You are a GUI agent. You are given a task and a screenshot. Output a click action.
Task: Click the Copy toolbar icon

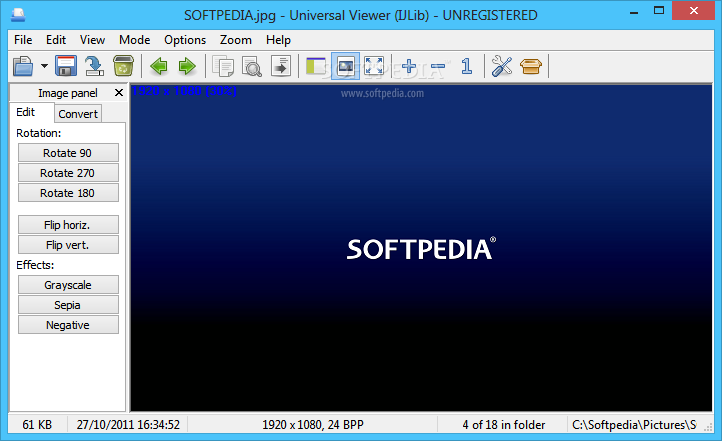point(223,66)
